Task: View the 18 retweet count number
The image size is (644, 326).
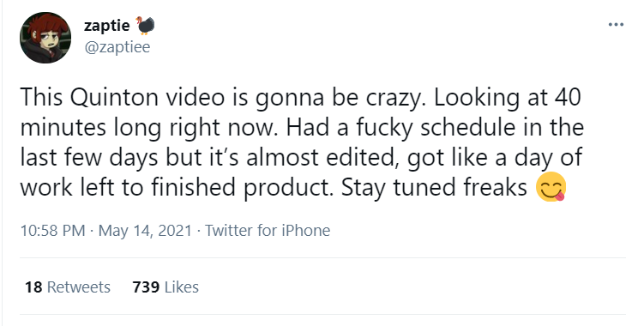Action: coord(33,287)
